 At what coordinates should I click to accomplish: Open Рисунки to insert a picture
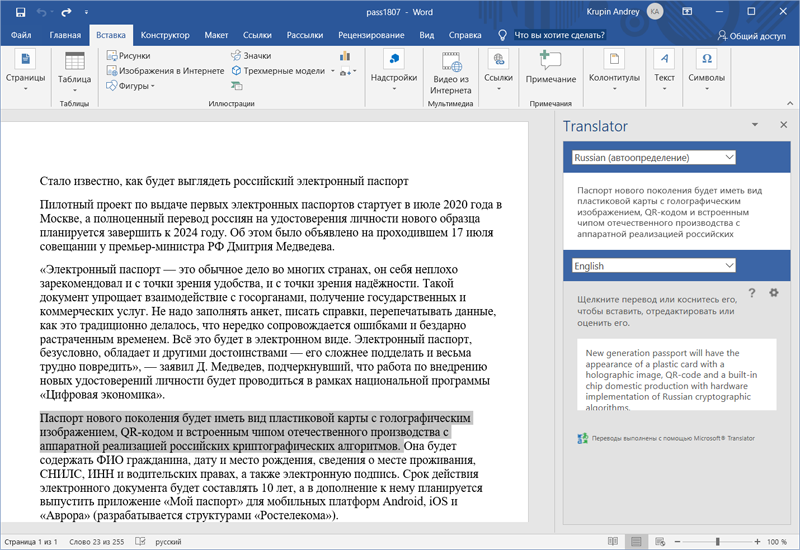click(x=126, y=56)
